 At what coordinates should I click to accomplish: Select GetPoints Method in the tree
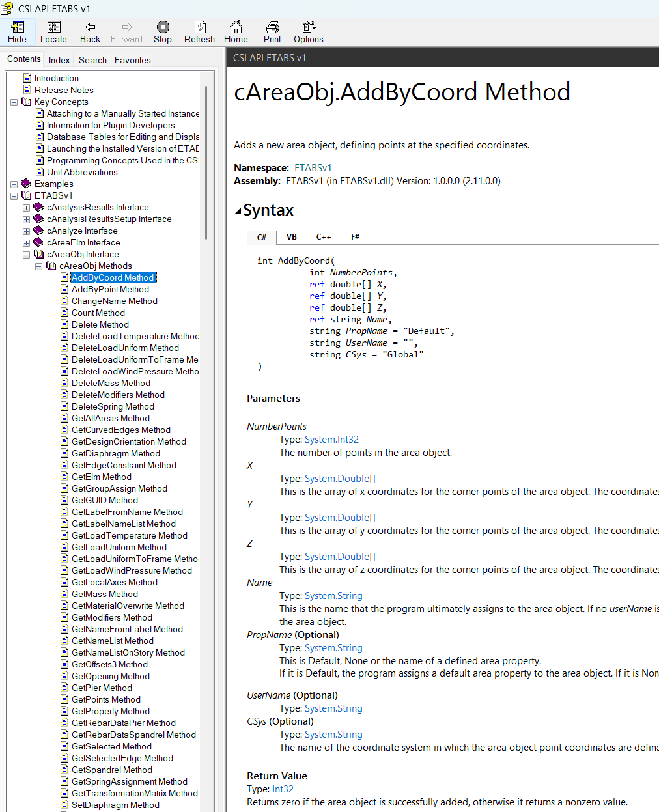pos(105,699)
